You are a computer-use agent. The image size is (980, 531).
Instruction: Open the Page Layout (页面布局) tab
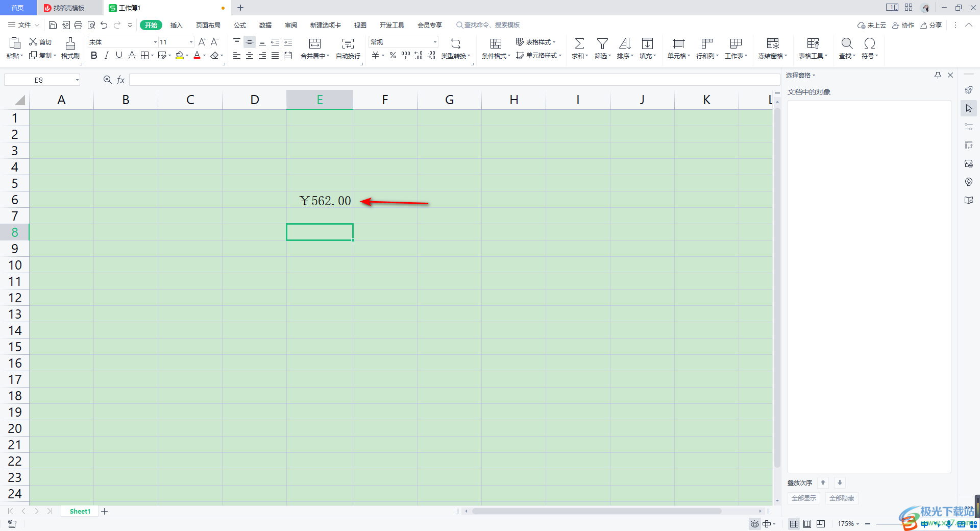(208, 25)
